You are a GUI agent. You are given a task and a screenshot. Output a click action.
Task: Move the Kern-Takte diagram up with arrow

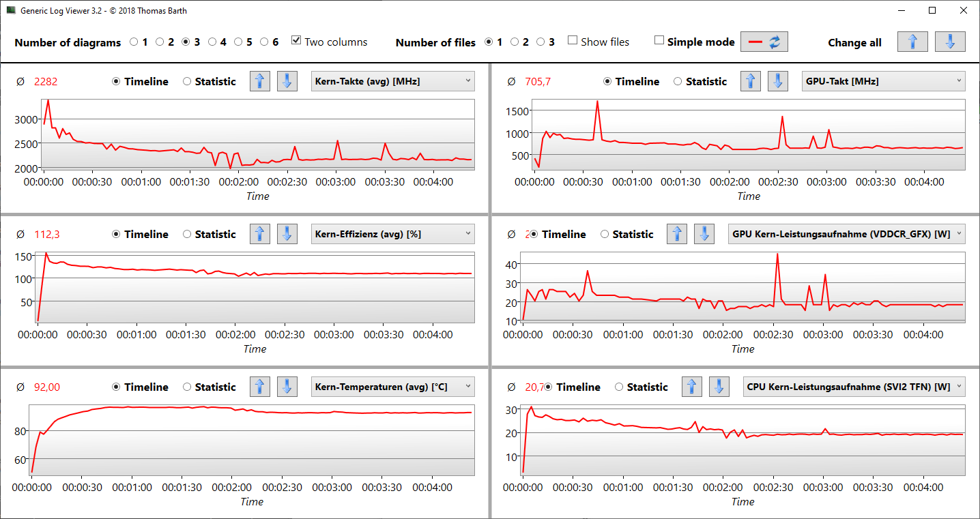pyautogui.click(x=259, y=81)
